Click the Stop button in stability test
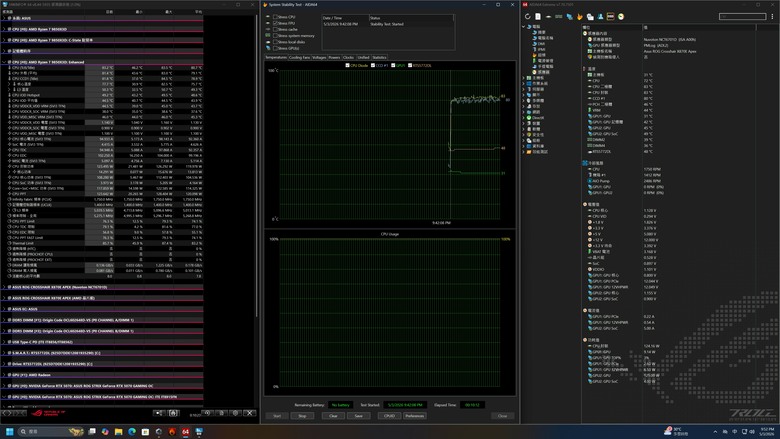 click(302, 416)
